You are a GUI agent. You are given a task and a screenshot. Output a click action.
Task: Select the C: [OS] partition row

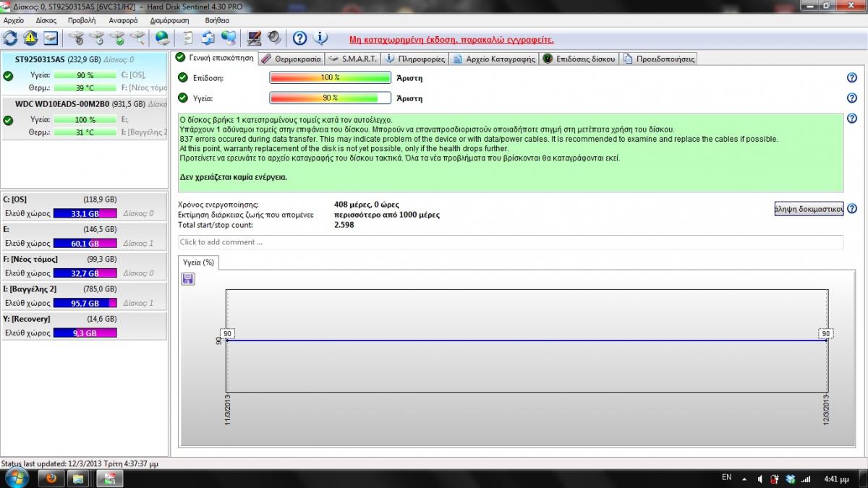click(x=85, y=206)
